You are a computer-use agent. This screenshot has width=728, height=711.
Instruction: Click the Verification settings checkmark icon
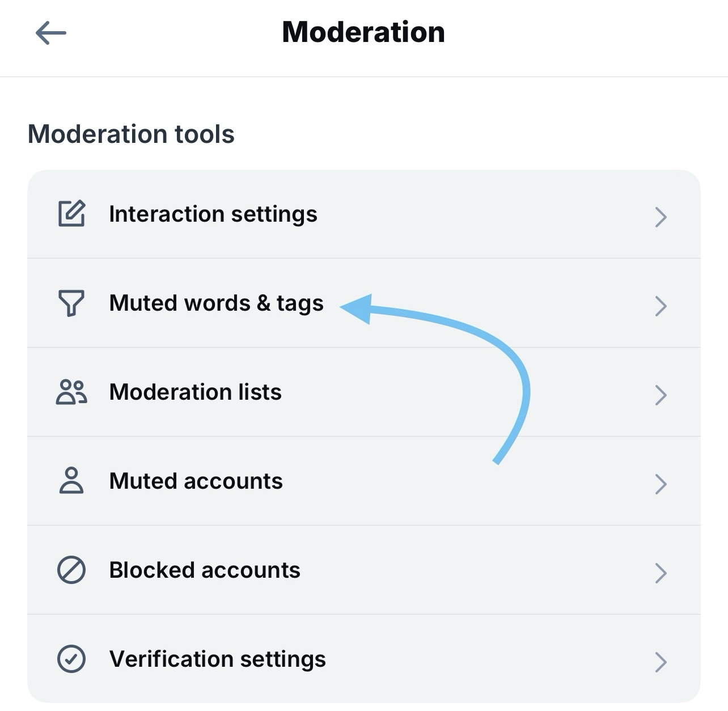pyautogui.click(x=71, y=659)
